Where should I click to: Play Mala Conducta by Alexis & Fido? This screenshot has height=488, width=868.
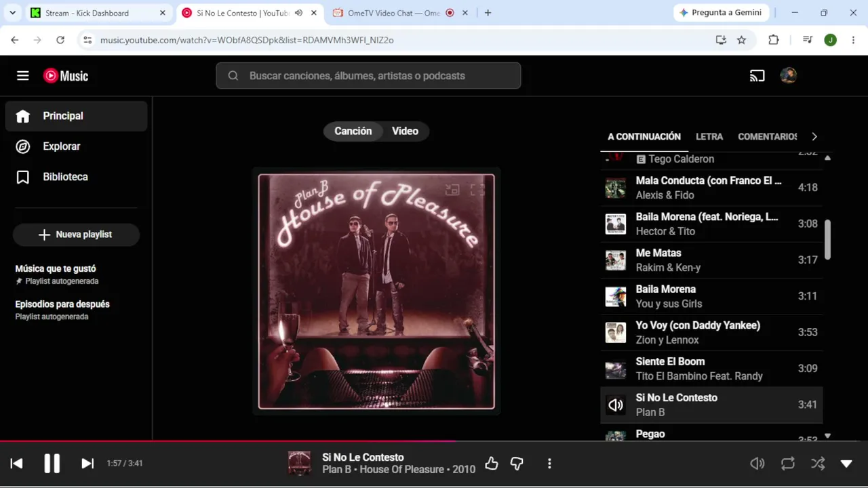point(711,188)
